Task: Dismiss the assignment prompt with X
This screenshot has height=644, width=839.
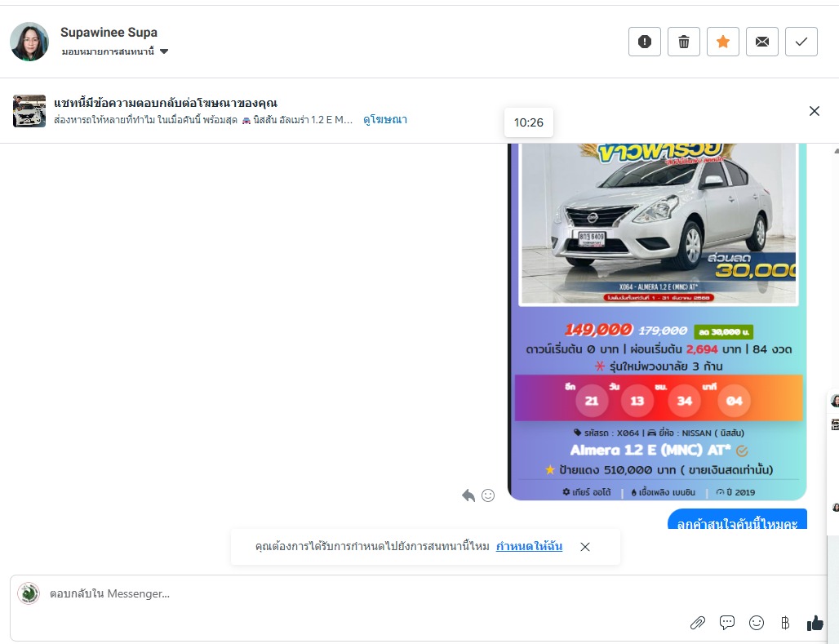Action: (x=585, y=547)
